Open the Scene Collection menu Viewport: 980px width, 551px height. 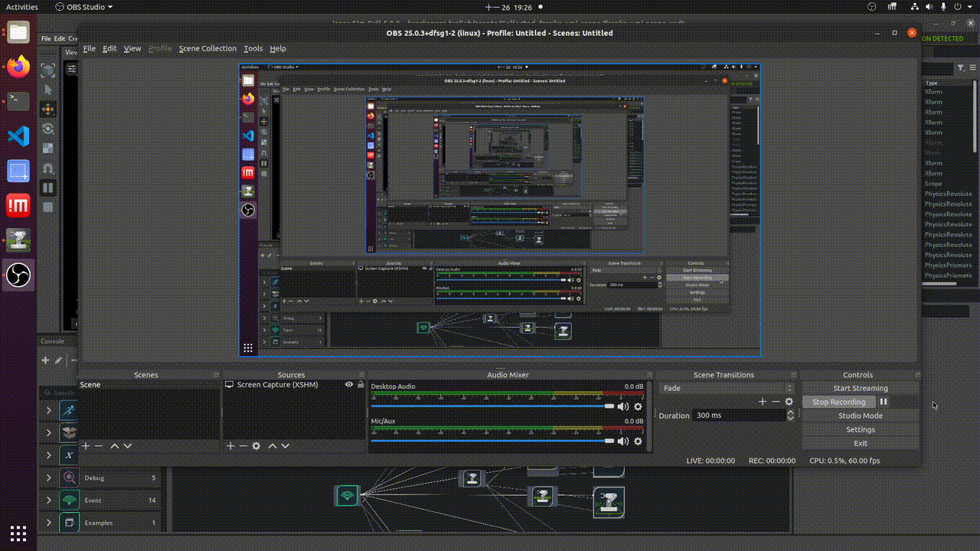pyautogui.click(x=207, y=48)
